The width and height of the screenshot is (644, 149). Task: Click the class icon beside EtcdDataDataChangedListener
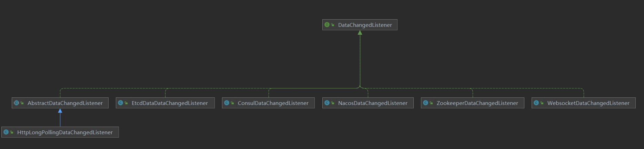120,103
